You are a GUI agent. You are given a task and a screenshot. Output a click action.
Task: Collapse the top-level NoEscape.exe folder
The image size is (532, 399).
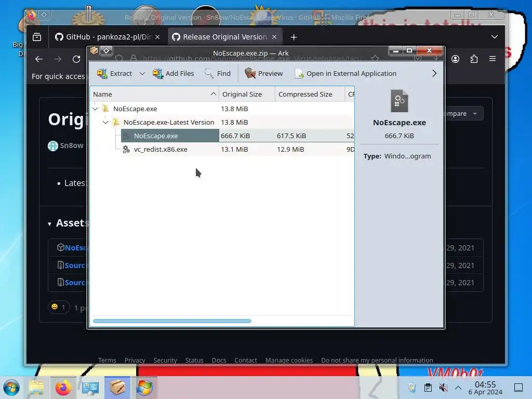coord(96,109)
